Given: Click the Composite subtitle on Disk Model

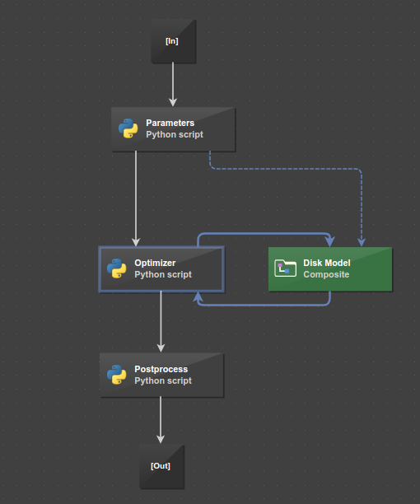Looking at the screenshot, I should coord(326,274).
